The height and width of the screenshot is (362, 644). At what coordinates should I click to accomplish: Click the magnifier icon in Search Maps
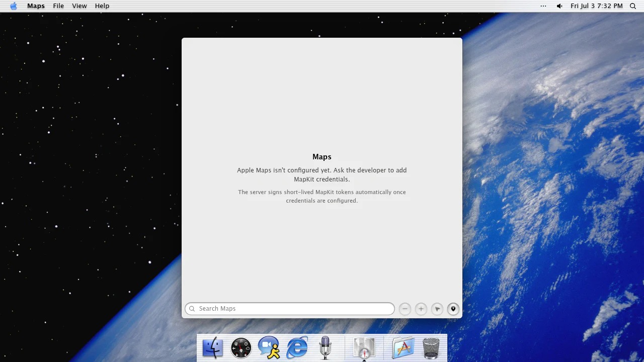(192, 309)
